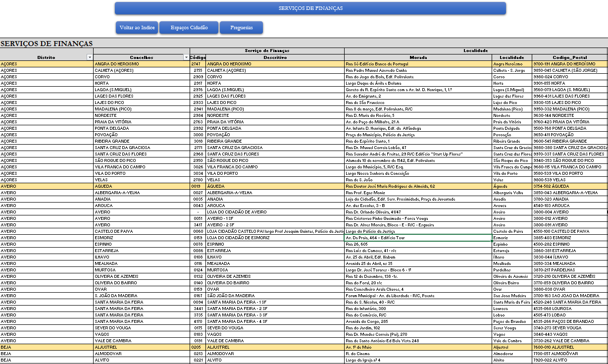
Task: Select the 3754-502 ÁGUEDA postal code cell
Action: tap(569, 186)
